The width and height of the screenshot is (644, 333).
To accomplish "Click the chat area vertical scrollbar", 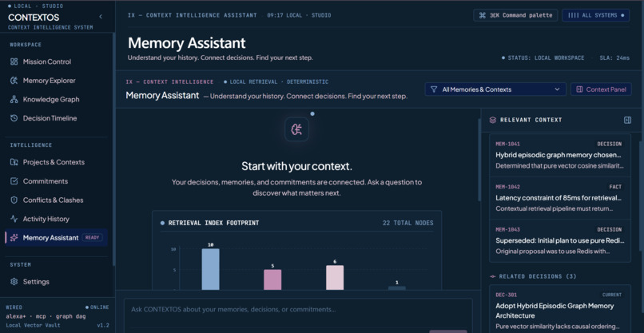I will 479,161.
